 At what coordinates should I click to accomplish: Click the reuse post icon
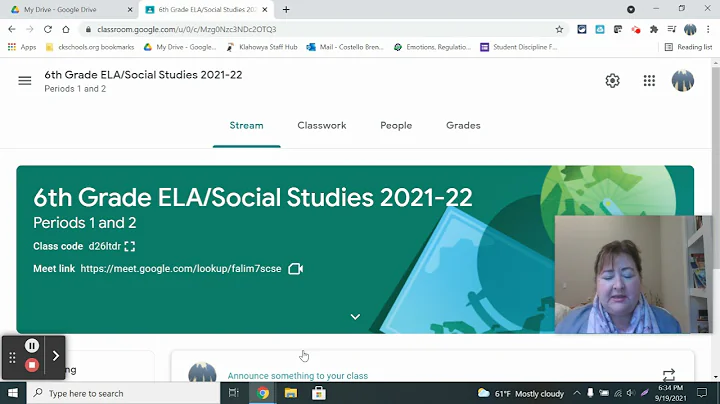point(669,375)
